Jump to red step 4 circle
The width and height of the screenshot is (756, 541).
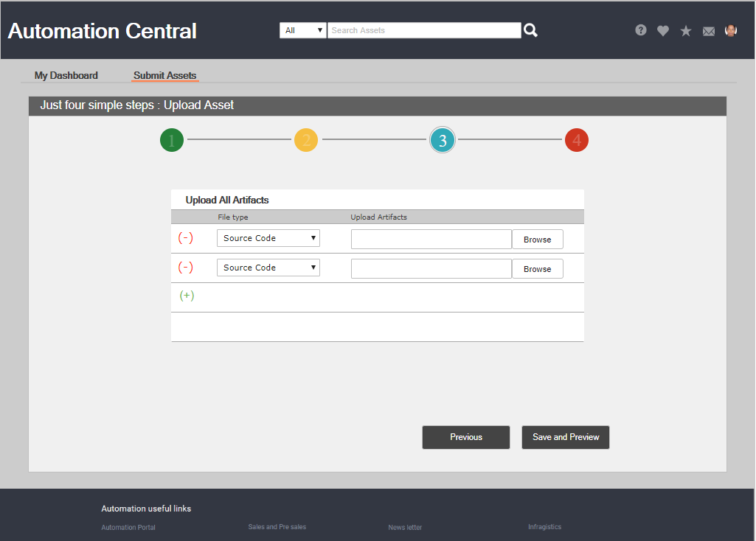(577, 140)
